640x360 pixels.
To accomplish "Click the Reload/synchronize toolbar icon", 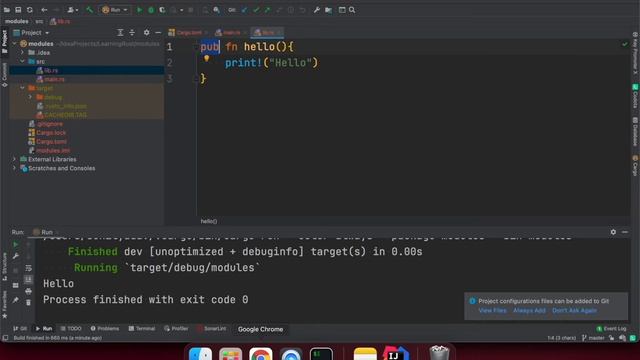I will pos(29,10).
